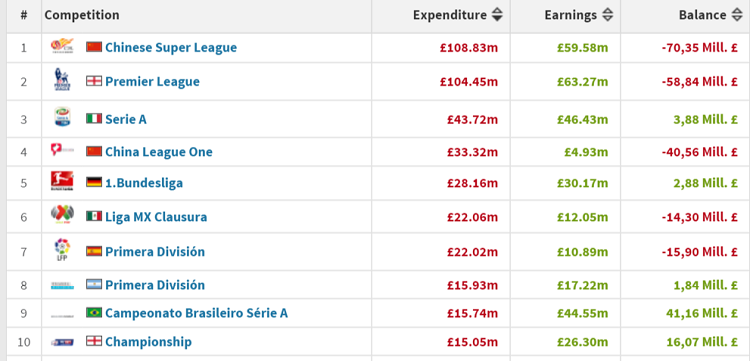Click the Championship league logo icon
Image resolution: width=750 pixels, height=361 pixels.
click(x=62, y=342)
